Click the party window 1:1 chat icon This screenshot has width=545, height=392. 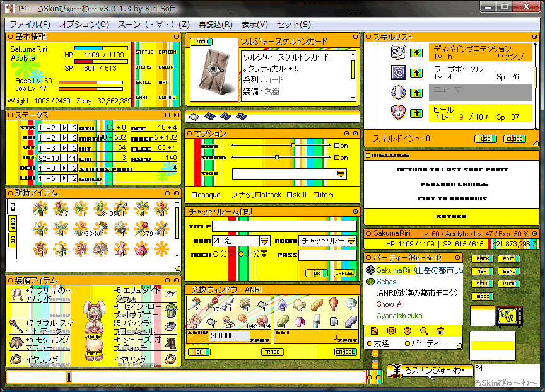tap(391, 331)
